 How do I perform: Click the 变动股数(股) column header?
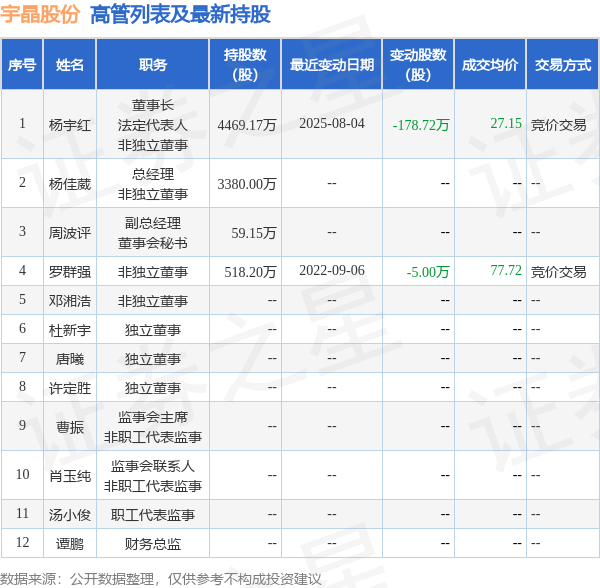tap(418, 65)
